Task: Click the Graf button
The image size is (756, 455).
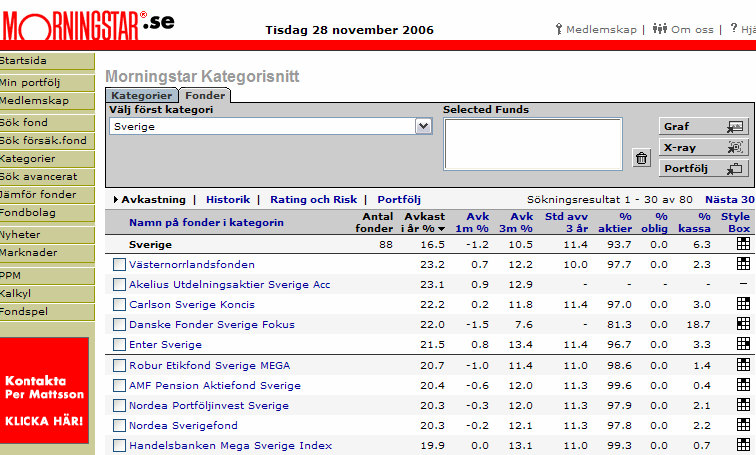Action: coord(703,126)
